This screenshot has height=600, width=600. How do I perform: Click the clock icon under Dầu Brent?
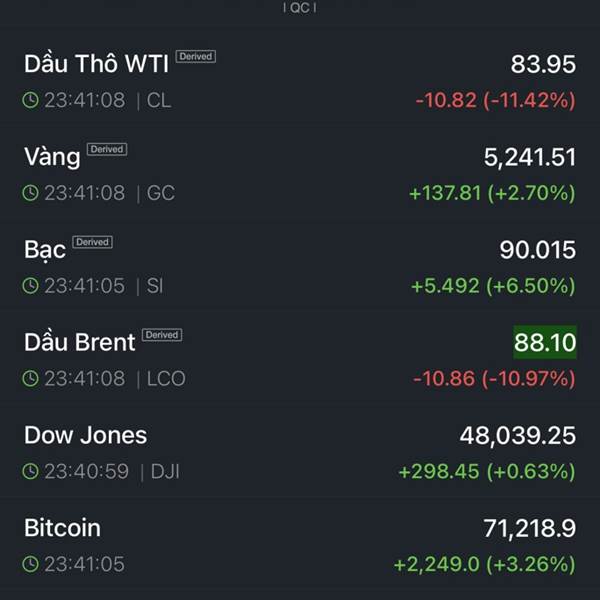coord(31,379)
